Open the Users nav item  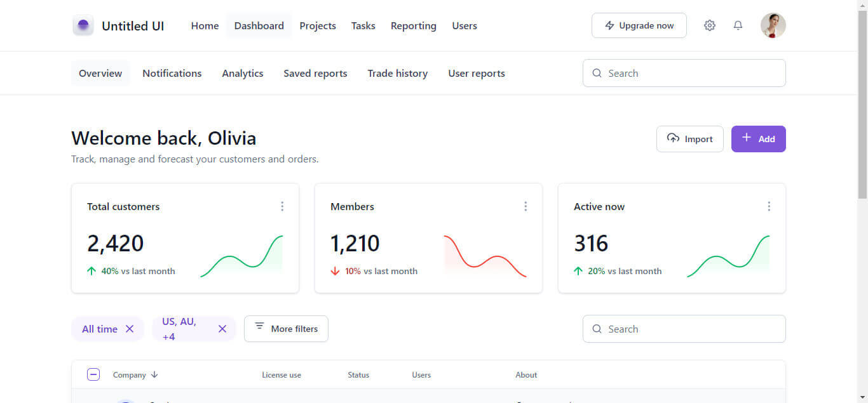coord(465,25)
